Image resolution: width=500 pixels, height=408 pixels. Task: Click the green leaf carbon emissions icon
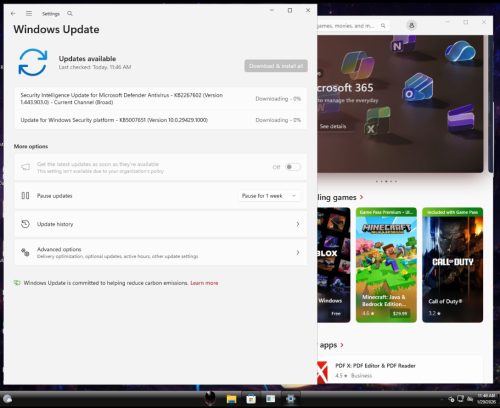17,283
